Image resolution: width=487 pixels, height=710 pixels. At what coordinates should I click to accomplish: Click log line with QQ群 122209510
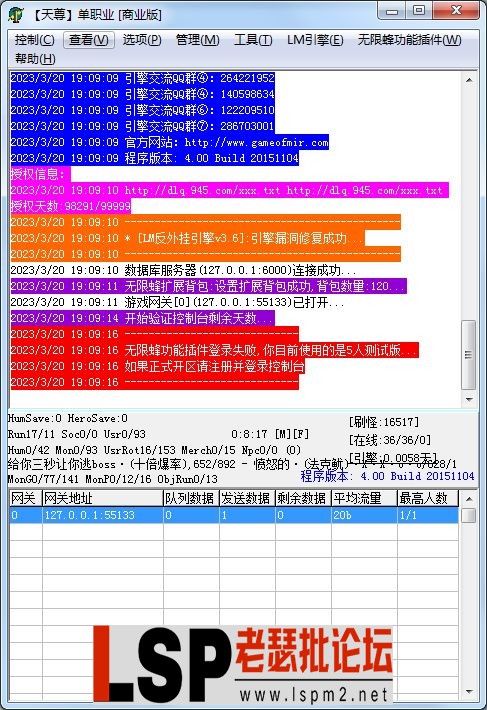[x=142, y=110]
